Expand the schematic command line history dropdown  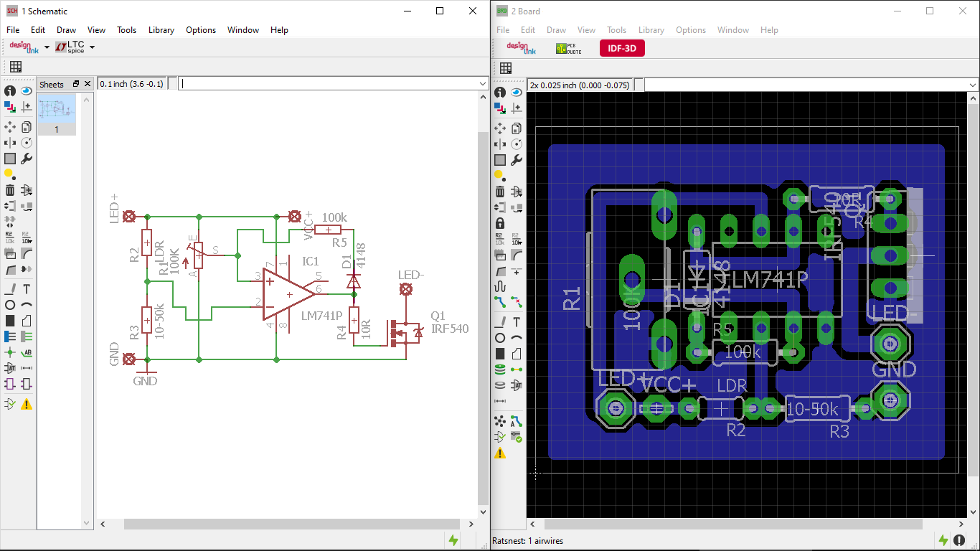482,84
